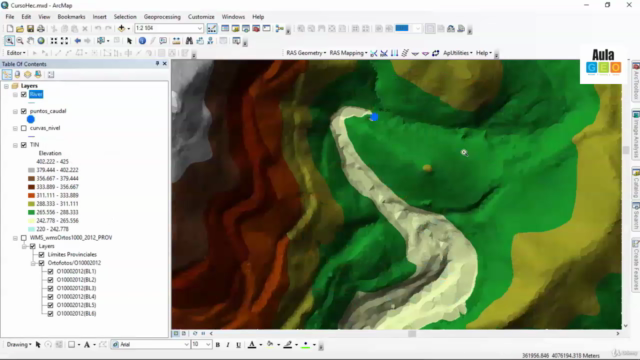Click the Fixed Zoom Out icon

[x=64, y=41]
